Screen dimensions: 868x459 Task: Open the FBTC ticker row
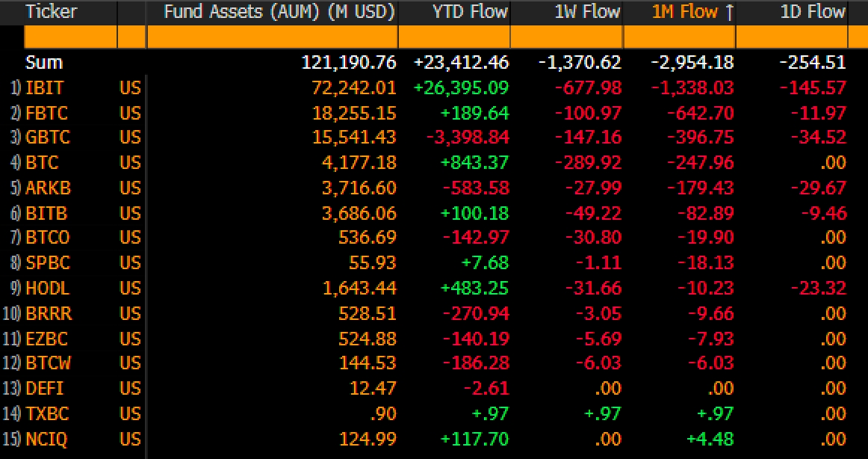click(x=46, y=114)
